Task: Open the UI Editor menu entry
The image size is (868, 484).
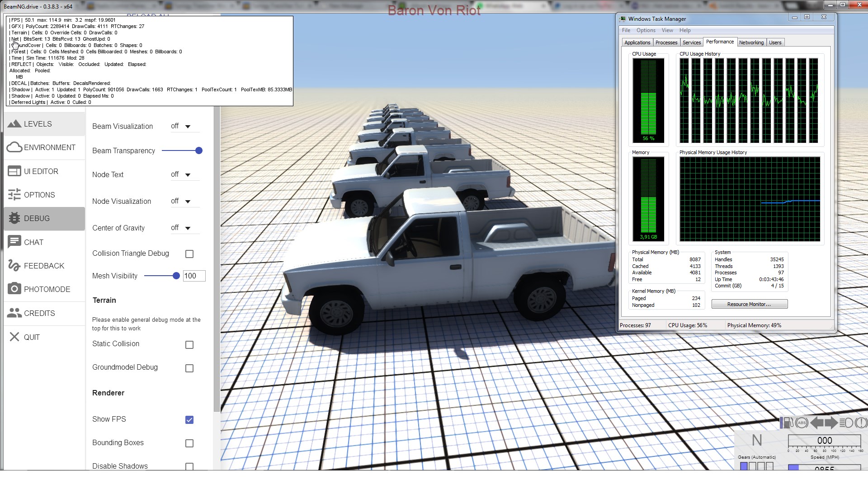Action: tap(44, 171)
